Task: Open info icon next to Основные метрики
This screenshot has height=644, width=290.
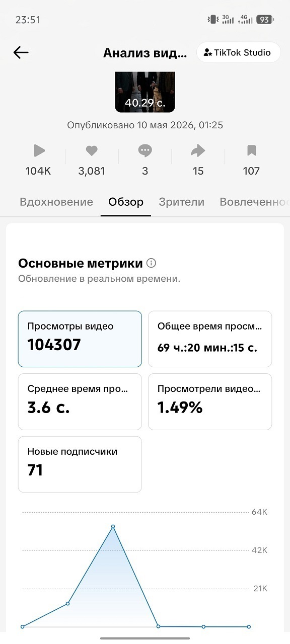Action: click(x=151, y=263)
